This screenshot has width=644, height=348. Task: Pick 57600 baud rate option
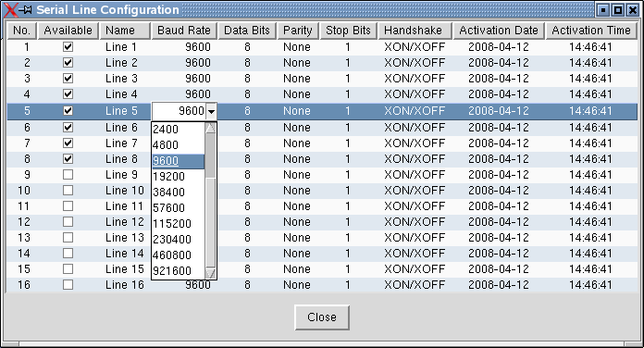(x=178, y=208)
